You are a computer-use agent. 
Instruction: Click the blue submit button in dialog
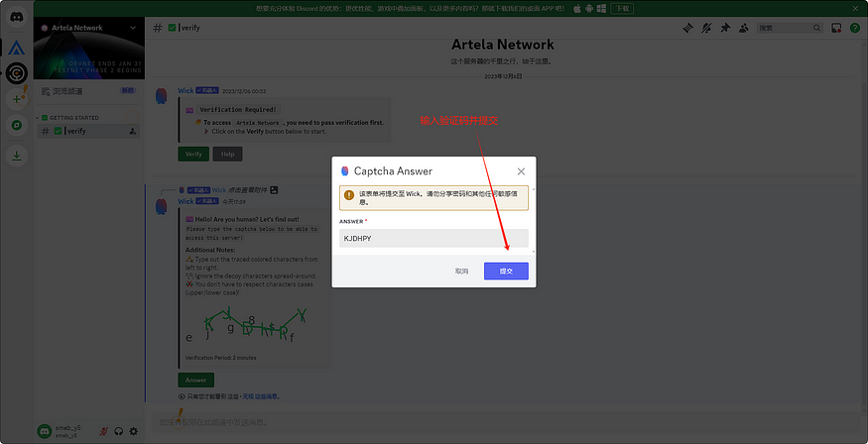click(x=506, y=272)
